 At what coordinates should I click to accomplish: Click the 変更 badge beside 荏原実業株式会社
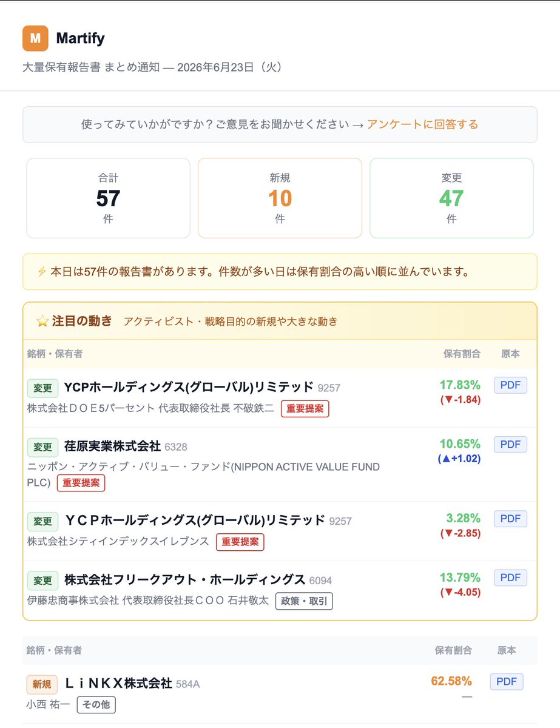click(x=42, y=447)
